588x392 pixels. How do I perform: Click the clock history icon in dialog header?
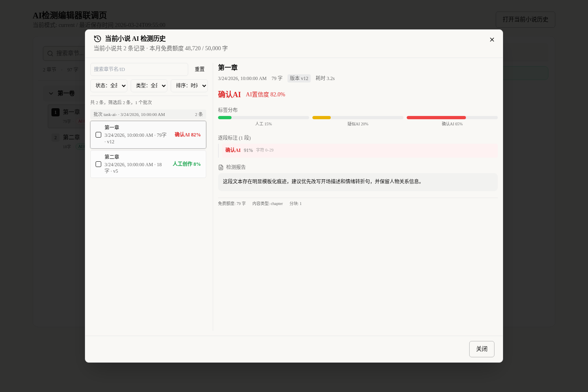coord(97,39)
